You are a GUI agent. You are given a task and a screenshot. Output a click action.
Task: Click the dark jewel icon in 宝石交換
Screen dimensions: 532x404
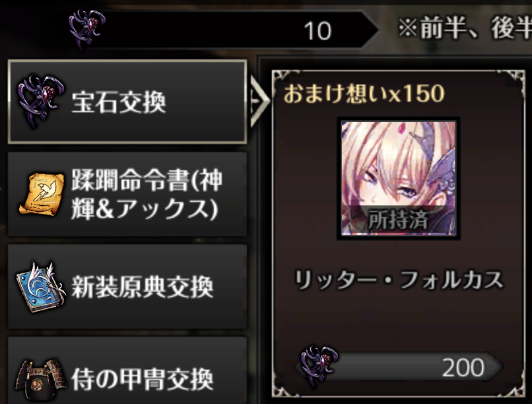pyautogui.click(x=40, y=101)
